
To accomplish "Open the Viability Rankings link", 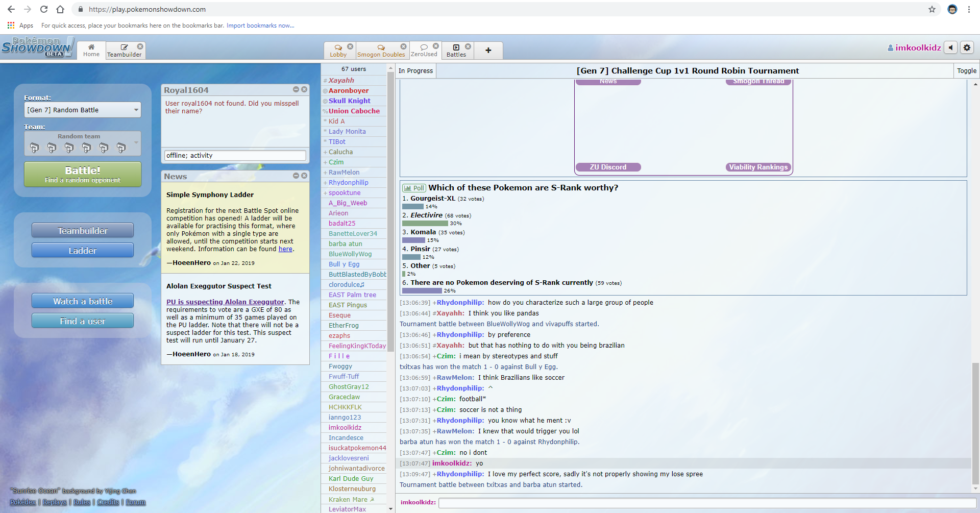I will (x=758, y=167).
